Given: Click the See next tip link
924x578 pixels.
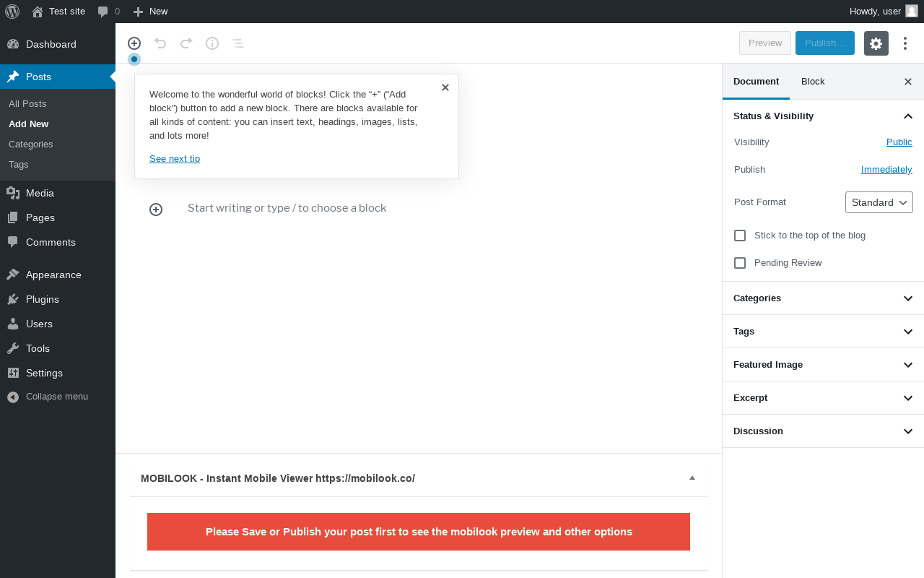Looking at the screenshot, I should coord(175,159).
